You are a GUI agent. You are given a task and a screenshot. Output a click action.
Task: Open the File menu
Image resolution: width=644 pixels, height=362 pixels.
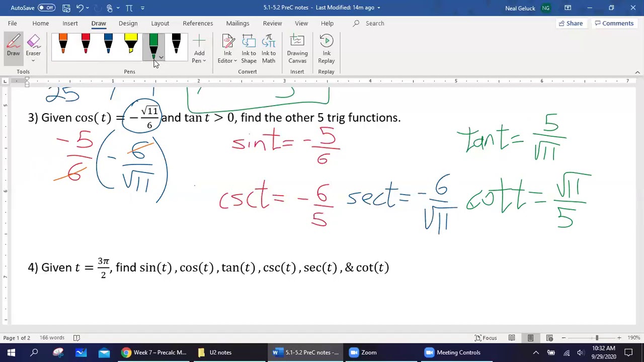click(12, 23)
